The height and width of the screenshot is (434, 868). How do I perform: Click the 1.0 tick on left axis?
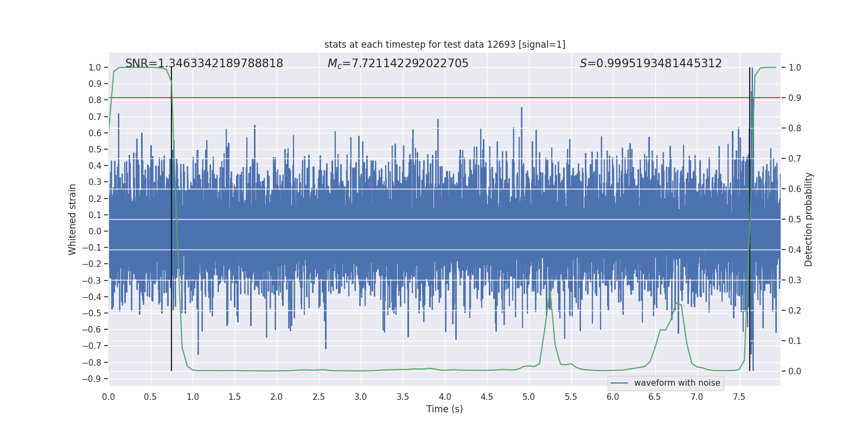(x=95, y=67)
